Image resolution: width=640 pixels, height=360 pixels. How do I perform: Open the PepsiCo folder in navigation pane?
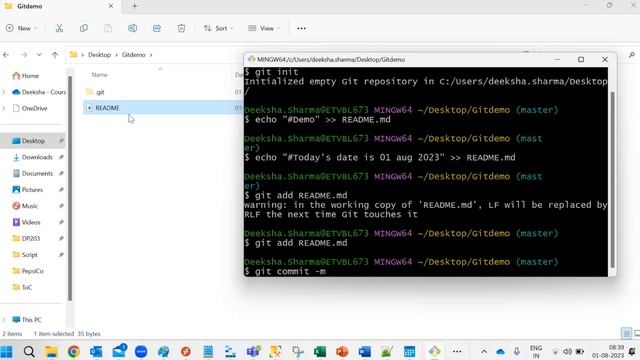[x=28, y=271]
